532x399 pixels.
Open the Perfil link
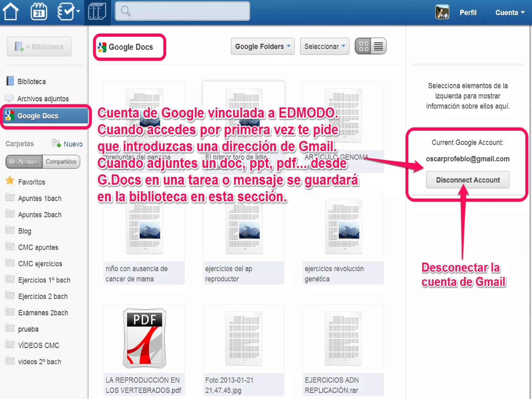tap(468, 12)
